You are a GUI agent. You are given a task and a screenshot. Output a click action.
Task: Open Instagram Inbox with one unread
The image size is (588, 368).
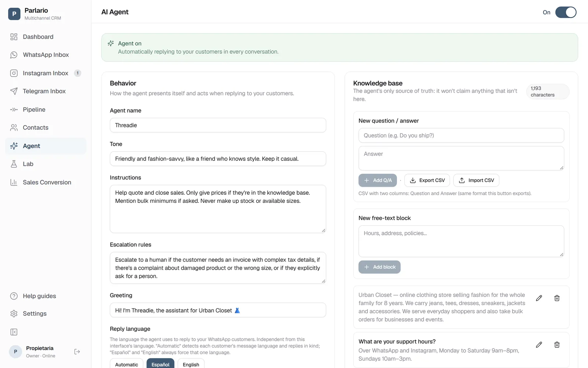click(x=46, y=73)
